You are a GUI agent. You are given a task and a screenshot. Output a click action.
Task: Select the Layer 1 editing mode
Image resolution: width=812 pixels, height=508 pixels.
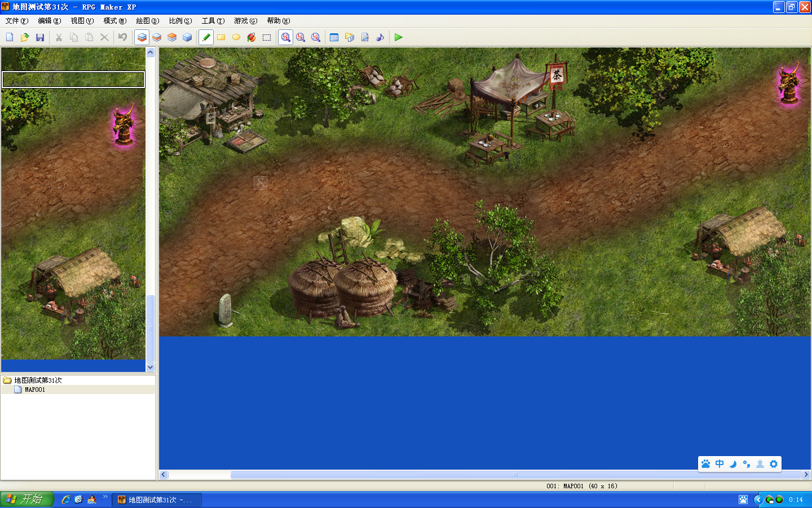tap(142, 37)
